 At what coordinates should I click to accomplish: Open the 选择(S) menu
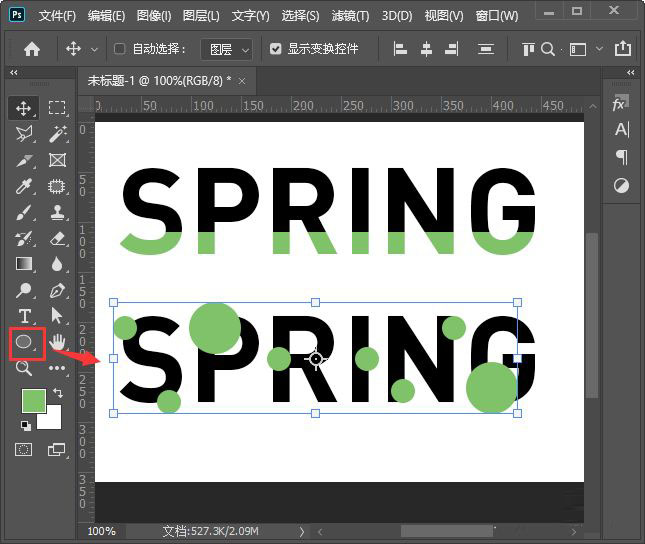[x=300, y=16]
